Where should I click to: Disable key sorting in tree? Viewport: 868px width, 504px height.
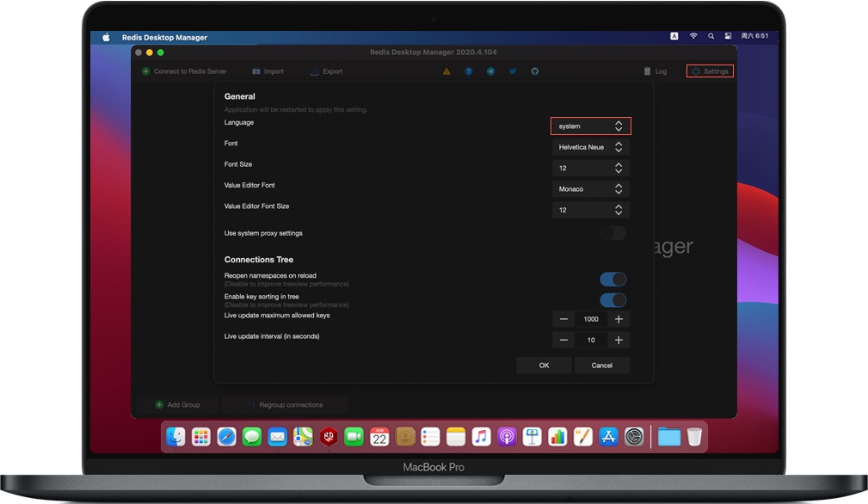[613, 299]
